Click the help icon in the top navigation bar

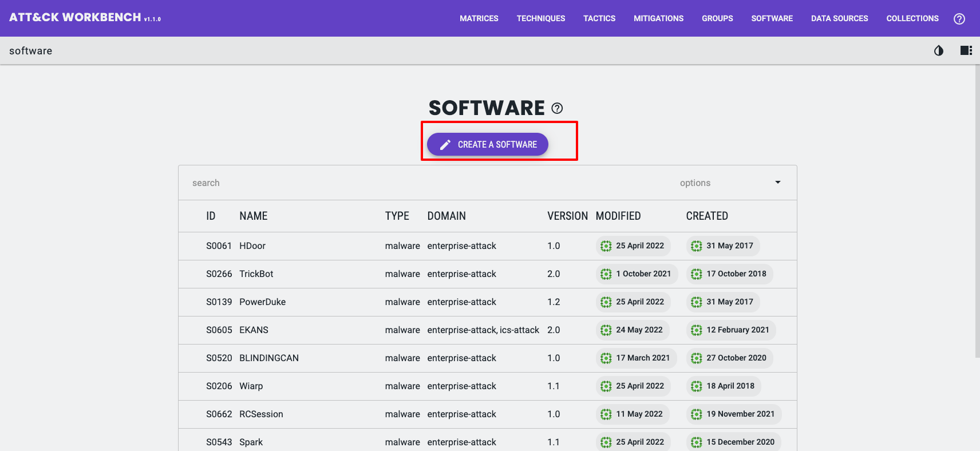tap(959, 19)
